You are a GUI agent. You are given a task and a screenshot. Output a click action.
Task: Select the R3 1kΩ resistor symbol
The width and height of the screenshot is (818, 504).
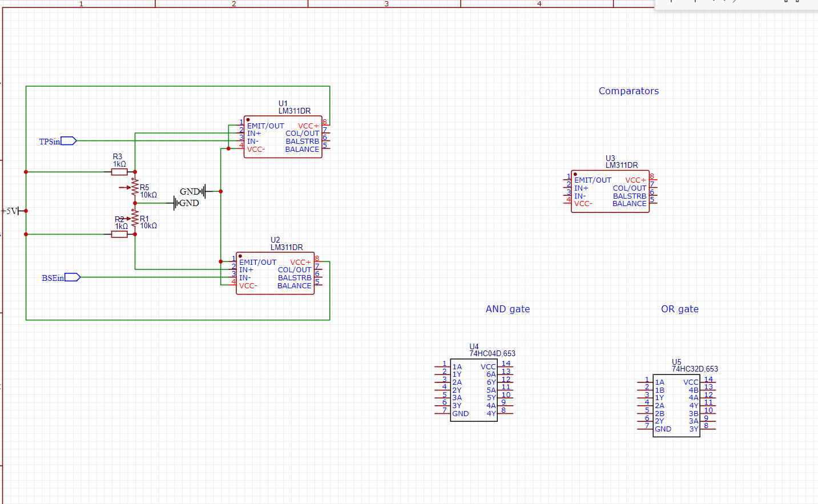(x=119, y=172)
